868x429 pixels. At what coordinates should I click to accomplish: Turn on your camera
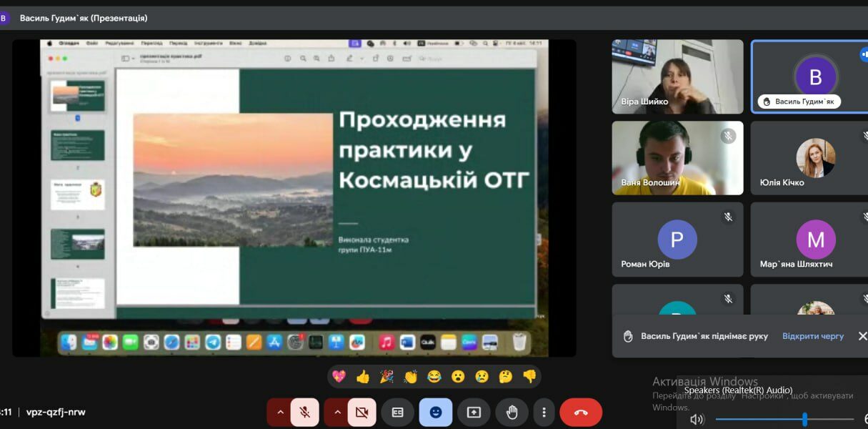(361, 413)
